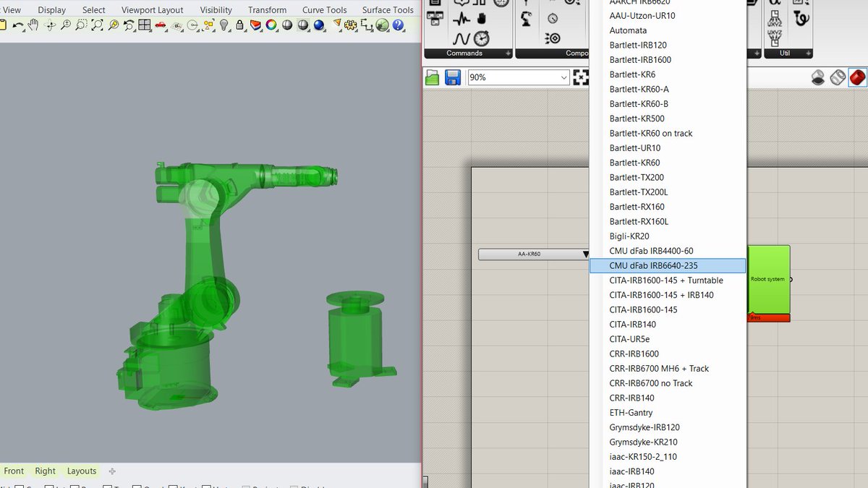Click the red car icon
The image size is (868, 488).
160,25
